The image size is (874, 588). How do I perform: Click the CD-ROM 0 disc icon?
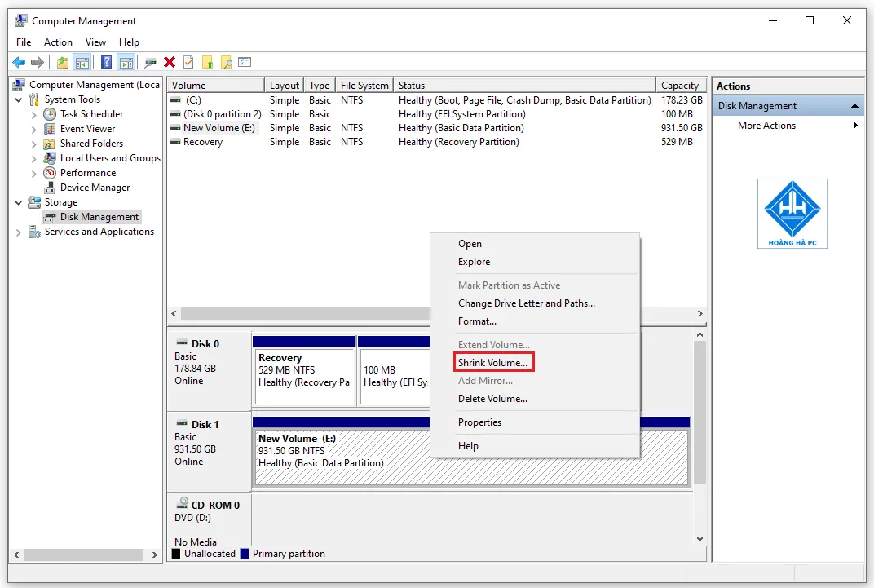point(183,503)
